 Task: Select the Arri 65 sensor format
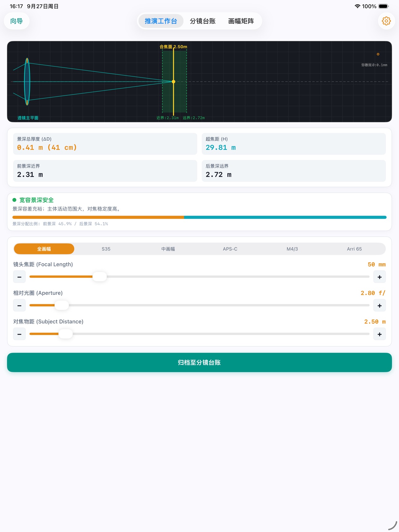[x=354, y=249]
